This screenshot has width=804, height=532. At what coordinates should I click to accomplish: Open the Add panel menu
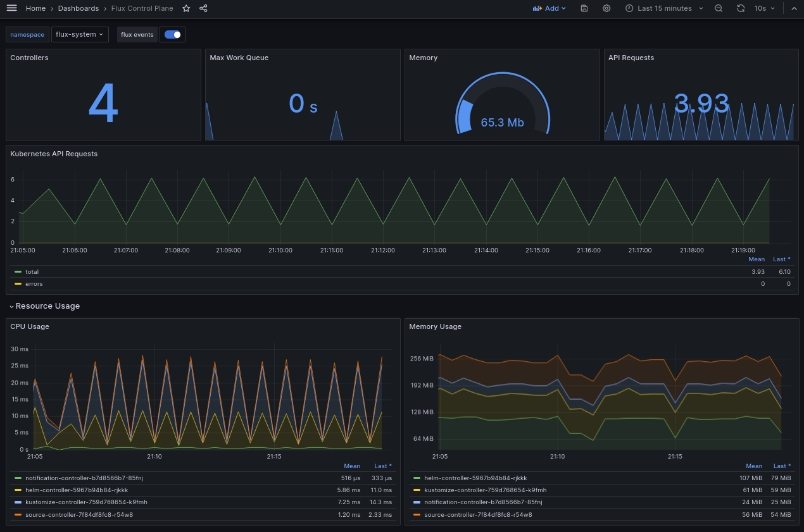pyautogui.click(x=548, y=8)
